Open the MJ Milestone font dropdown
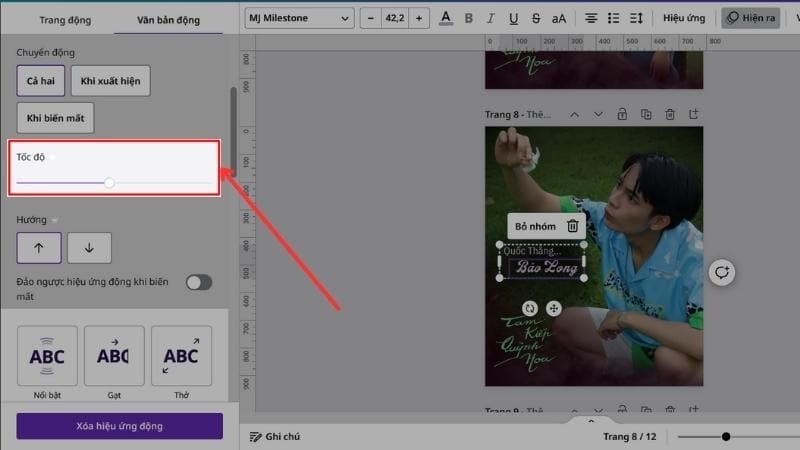Image resolution: width=800 pixels, height=450 pixels. [x=300, y=18]
